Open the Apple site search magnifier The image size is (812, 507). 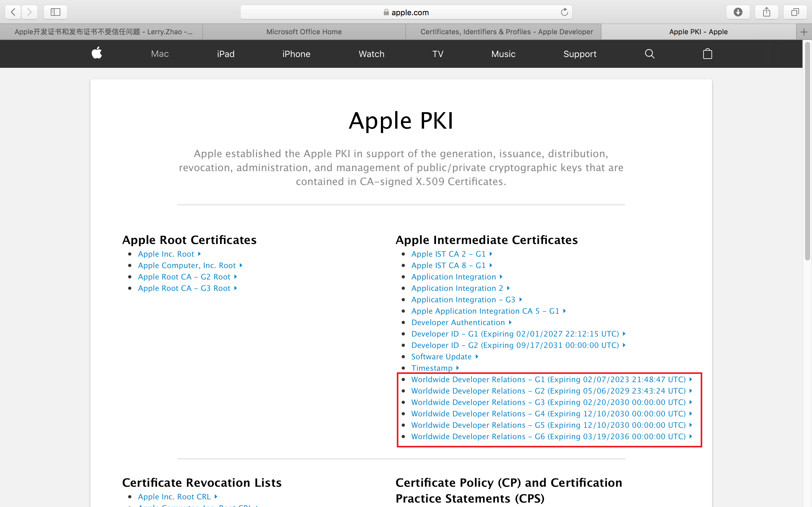point(650,54)
